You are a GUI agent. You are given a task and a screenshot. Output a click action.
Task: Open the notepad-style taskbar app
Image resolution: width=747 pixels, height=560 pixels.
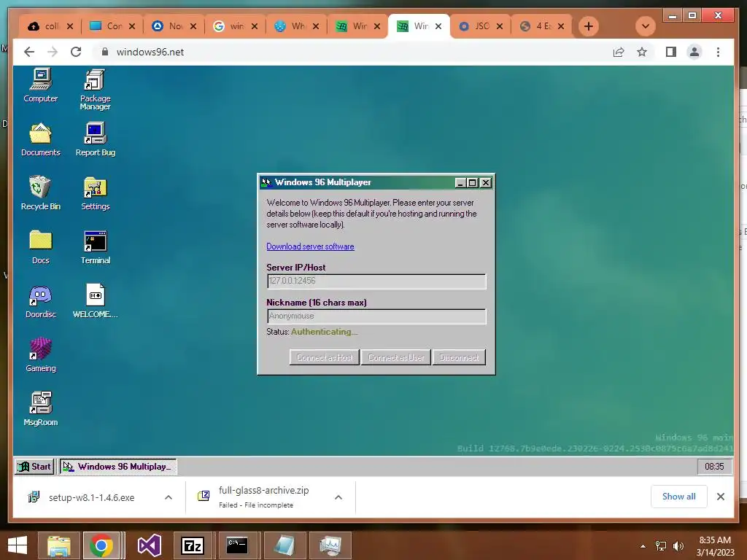click(x=285, y=545)
